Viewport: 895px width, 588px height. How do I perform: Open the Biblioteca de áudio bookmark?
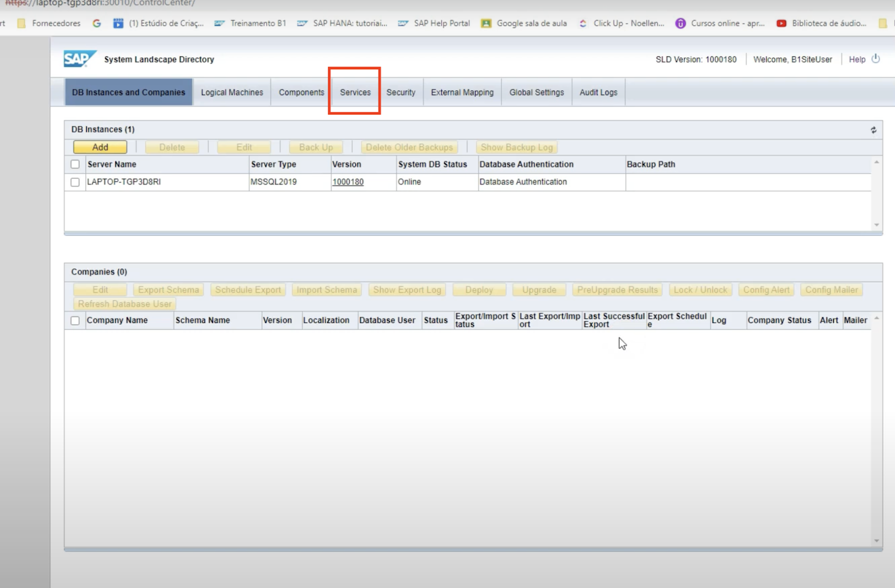point(821,23)
